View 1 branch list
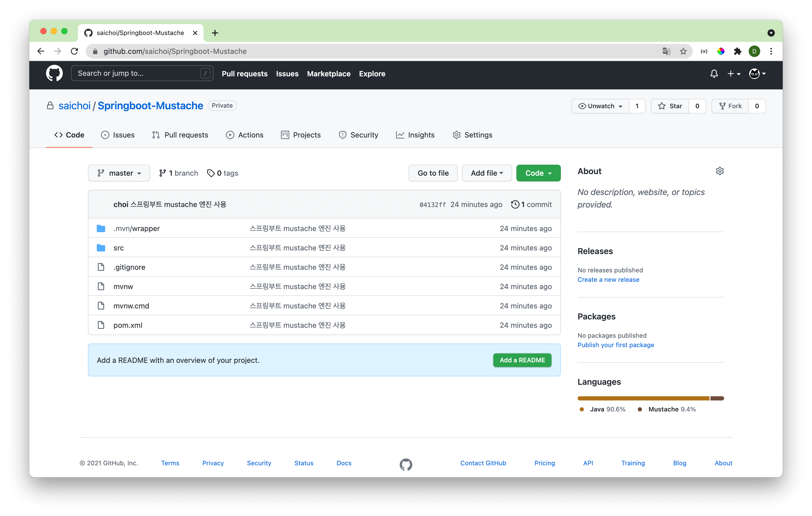The width and height of the screenshot is (812, 516). [178, 173]
